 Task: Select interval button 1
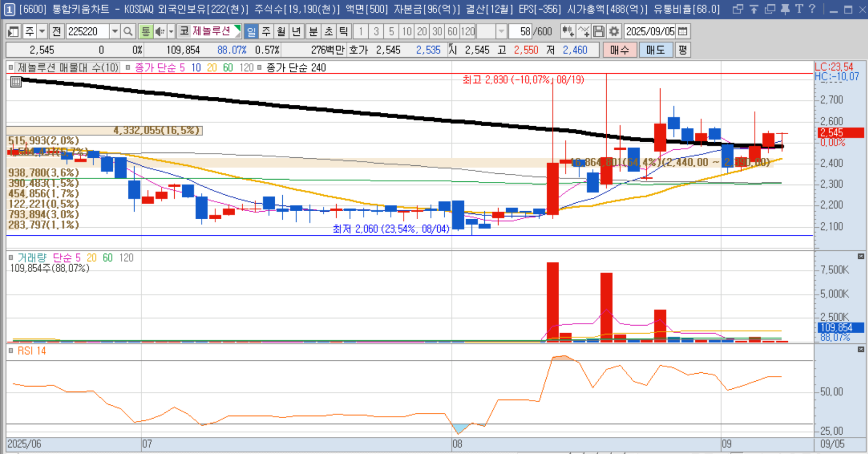[x=361, y=32]
